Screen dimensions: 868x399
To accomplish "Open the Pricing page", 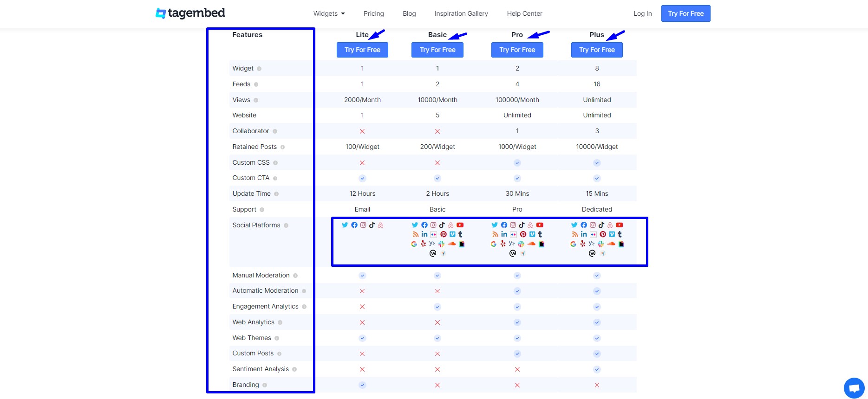I will click(x=374, y=13).
